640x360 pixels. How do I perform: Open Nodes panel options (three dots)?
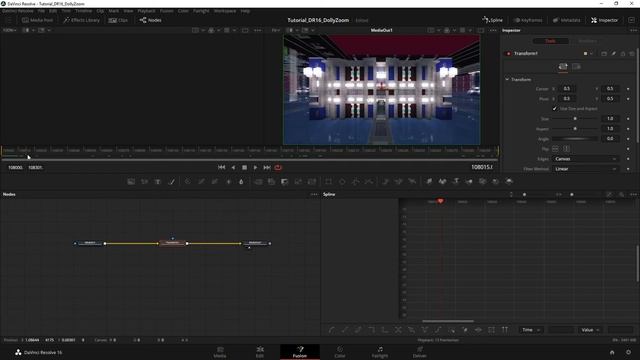point(314,194)
